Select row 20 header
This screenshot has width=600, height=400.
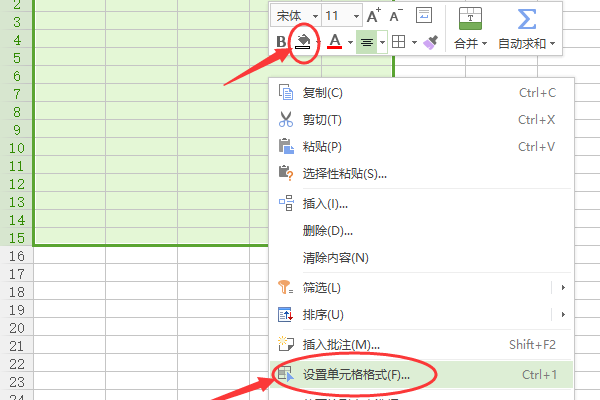(17, 328)
